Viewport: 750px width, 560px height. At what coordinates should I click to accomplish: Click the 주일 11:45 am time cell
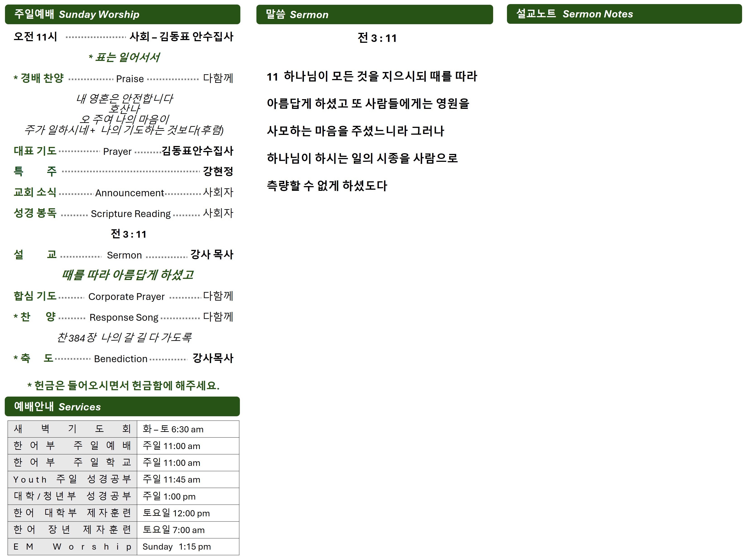pos(171,479)
